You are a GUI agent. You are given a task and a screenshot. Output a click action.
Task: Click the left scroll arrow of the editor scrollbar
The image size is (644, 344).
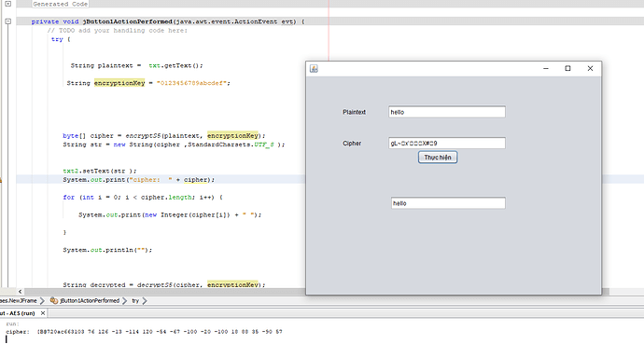[21, 292]
